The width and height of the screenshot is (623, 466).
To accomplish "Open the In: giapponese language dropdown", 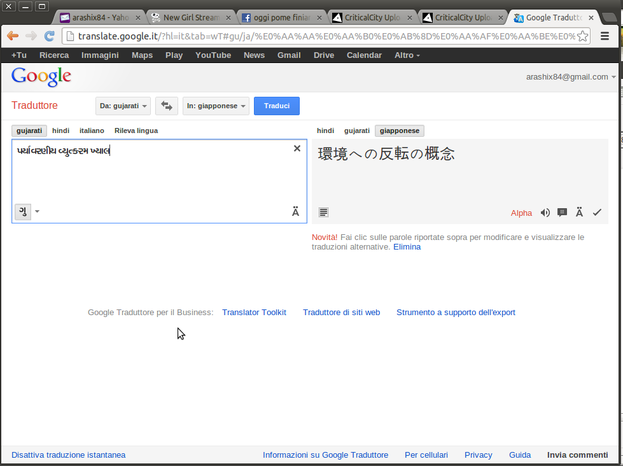I will pyautogui.click(x=216, y=106).
